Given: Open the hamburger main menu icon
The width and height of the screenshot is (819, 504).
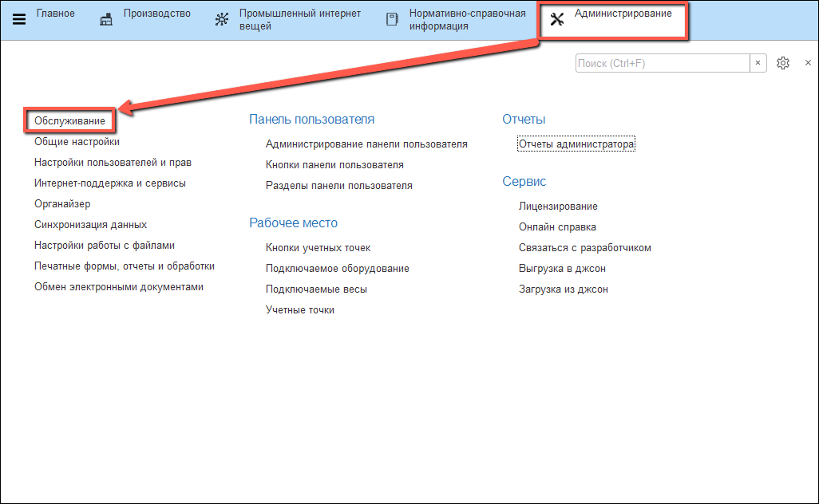Looking at the screenshot, I should [19, 20].
